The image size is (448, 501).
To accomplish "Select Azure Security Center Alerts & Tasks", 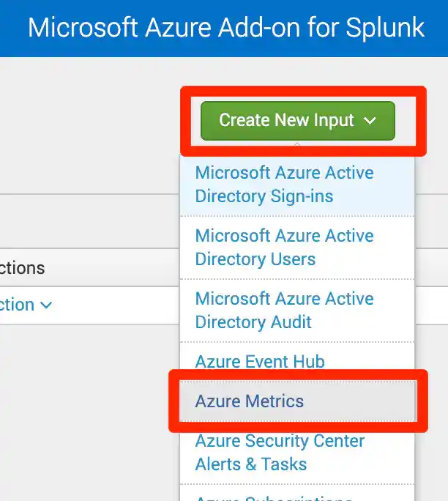I will point(280,453).
